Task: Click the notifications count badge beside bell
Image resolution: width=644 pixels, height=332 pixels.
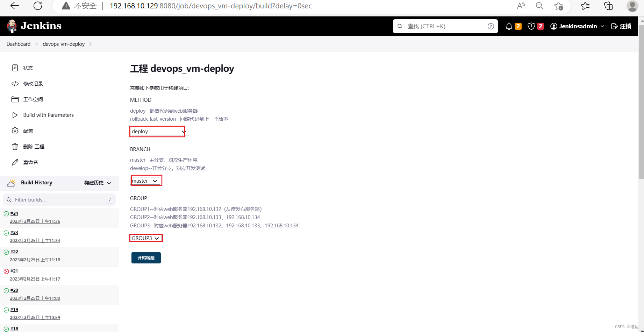Action: [x=518, y=26]
